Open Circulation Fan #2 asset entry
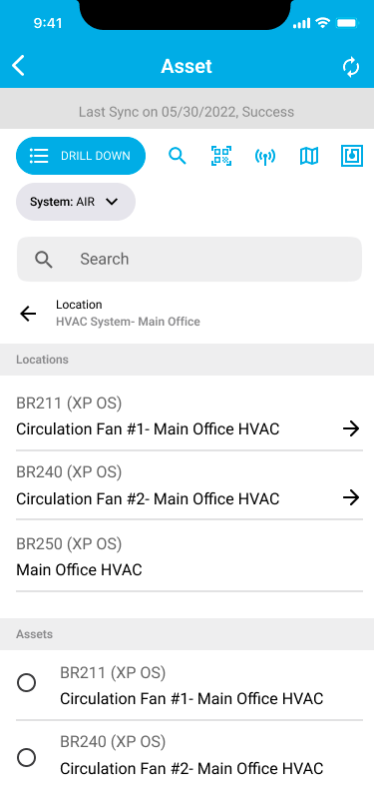This screenshot has height=810, width=374. (x=189, y=757)
